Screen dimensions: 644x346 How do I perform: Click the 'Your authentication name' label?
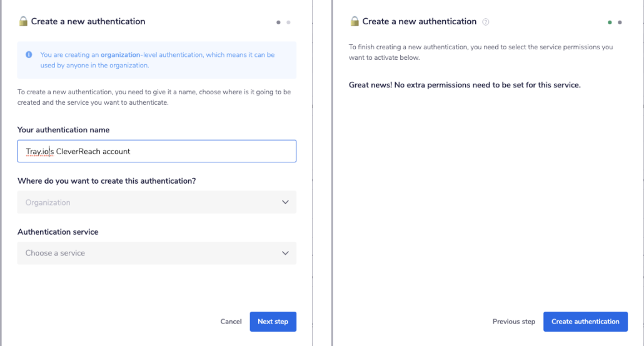[x=63, y=130]
